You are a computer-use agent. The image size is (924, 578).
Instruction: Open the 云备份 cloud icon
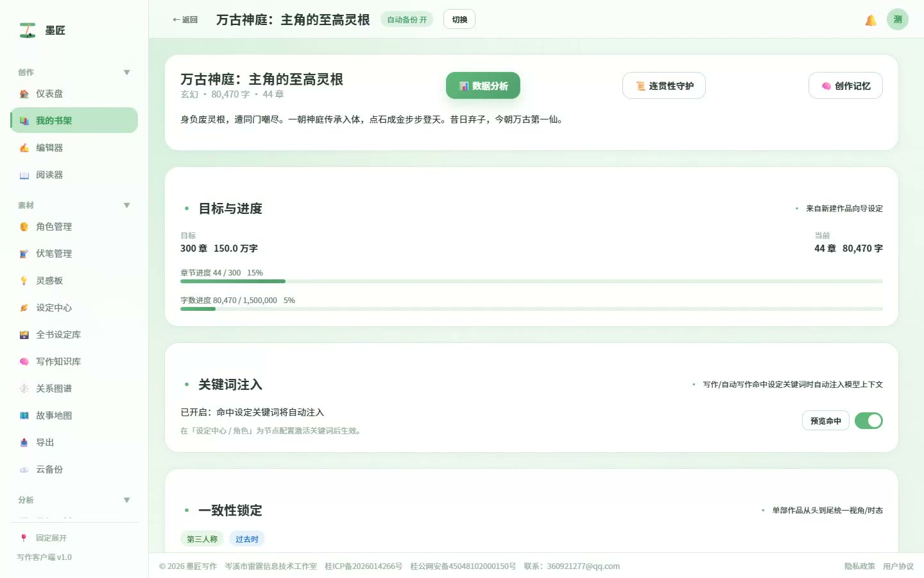point(24,469)
